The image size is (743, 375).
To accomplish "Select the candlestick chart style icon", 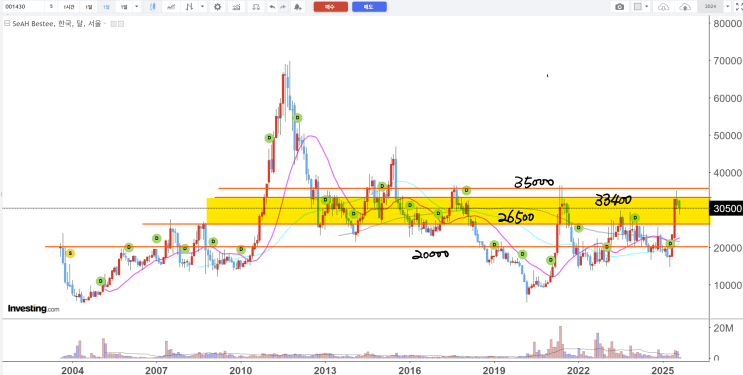I will 152,7.
